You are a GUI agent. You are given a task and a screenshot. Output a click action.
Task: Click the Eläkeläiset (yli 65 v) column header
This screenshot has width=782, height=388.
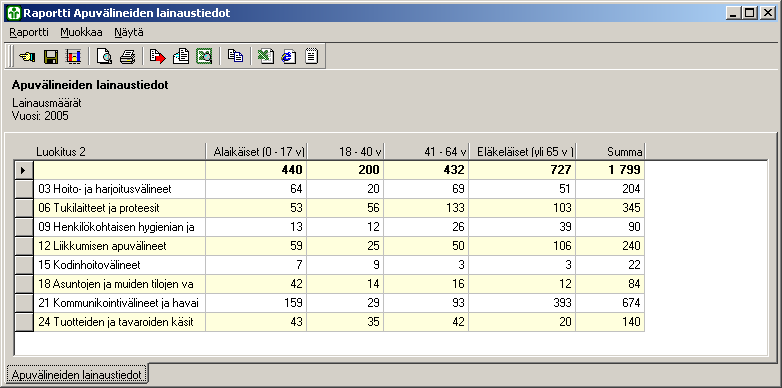tap(522, 152)
